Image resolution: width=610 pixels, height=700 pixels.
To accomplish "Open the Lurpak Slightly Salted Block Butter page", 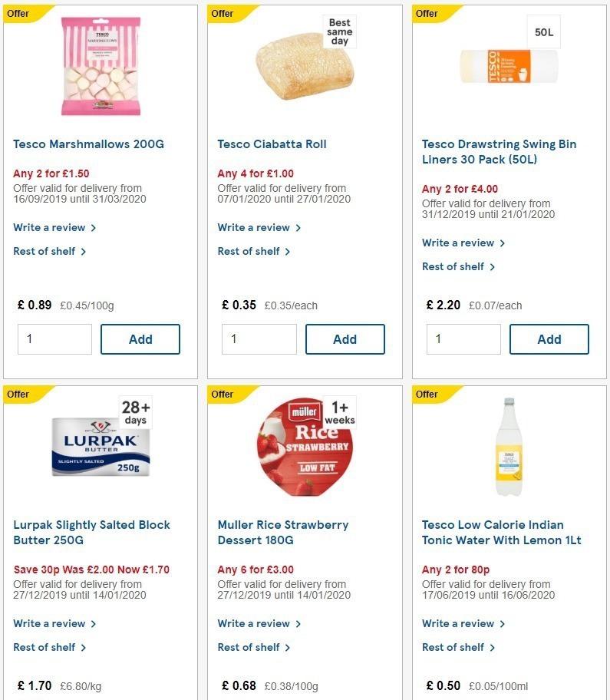I will [91, 532].
